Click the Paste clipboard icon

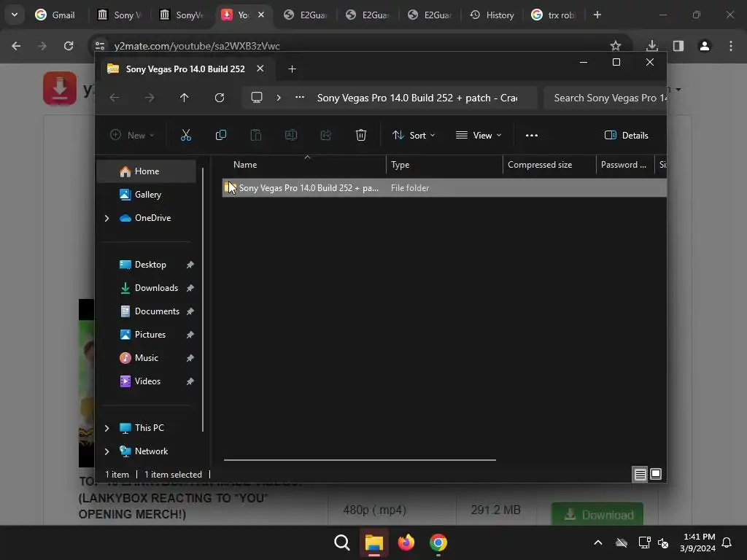click(256, 135)
